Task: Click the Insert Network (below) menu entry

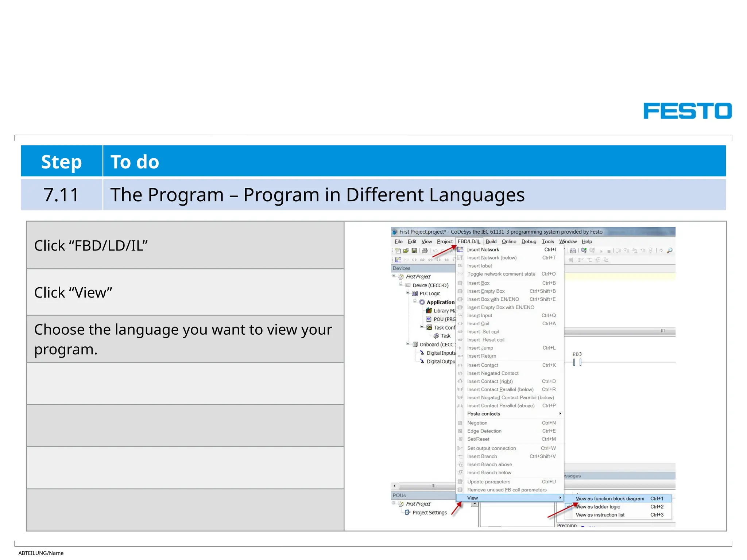Action: click(x=510, y=258)
